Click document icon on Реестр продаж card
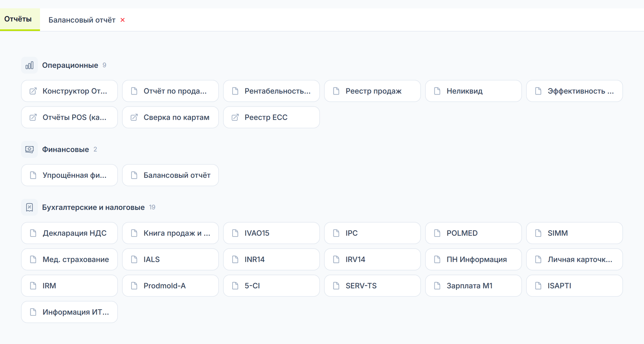Image resolution: width=644 pixels, height=344 pixels. click(336, 91)
